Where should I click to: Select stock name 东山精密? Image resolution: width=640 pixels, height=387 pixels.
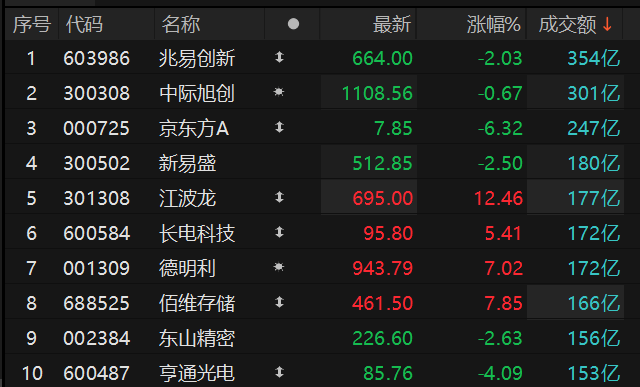click(197, 338)
